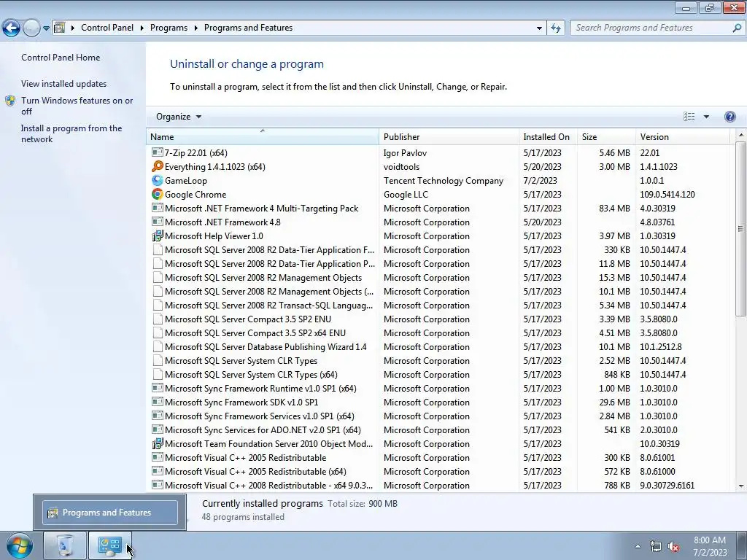Show hidden tray icons arrow

pyautogui.click(x=638, y=546)
